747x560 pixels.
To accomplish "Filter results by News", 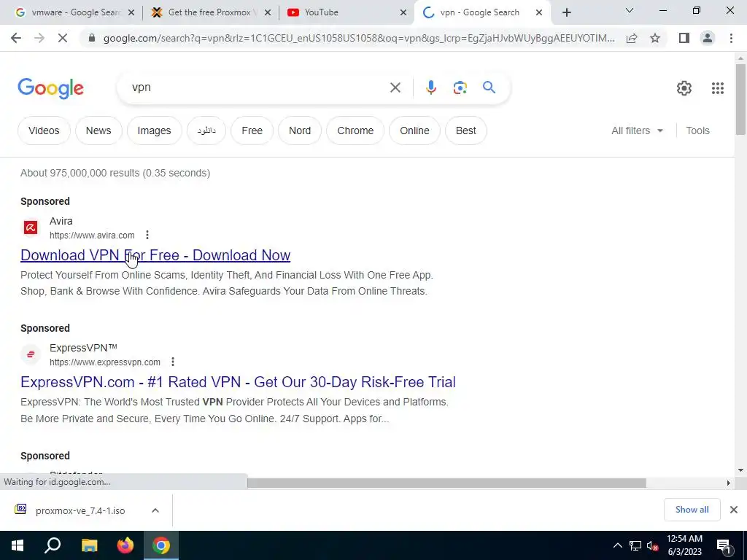I will [98, 131].
